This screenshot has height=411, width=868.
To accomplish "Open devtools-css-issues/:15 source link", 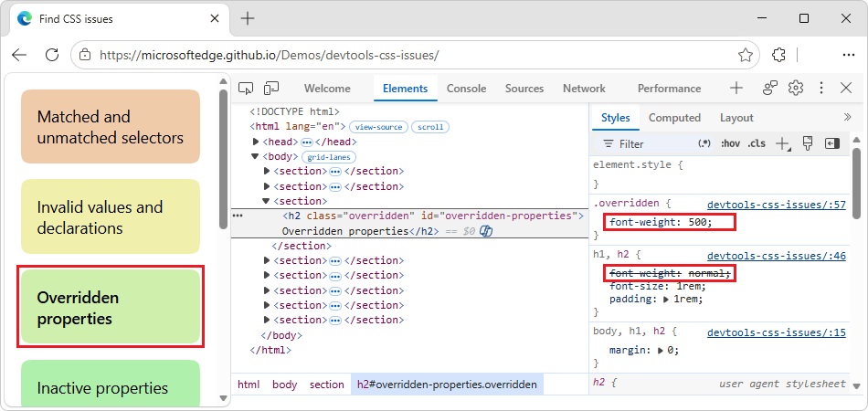I will 777,332.
